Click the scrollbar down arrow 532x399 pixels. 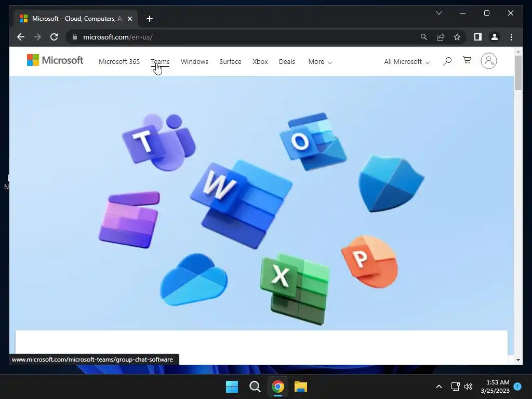click(518, 360)
